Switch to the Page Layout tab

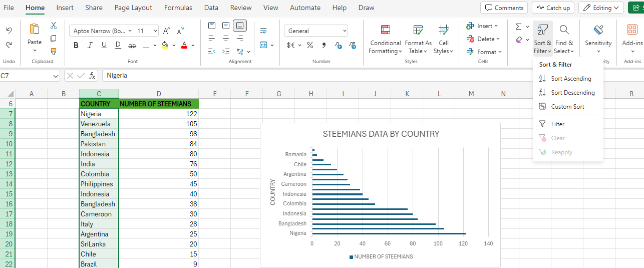(133, 8)
